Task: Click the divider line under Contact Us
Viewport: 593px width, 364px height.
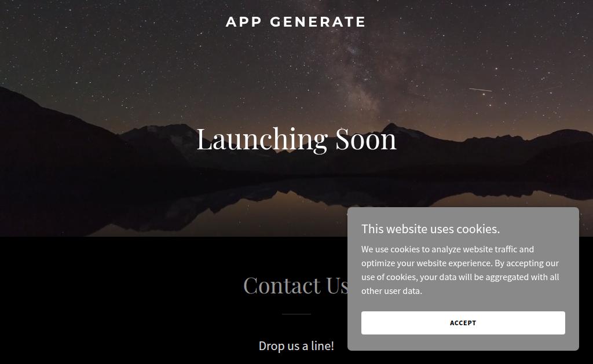Action: (x=296, y=314)
